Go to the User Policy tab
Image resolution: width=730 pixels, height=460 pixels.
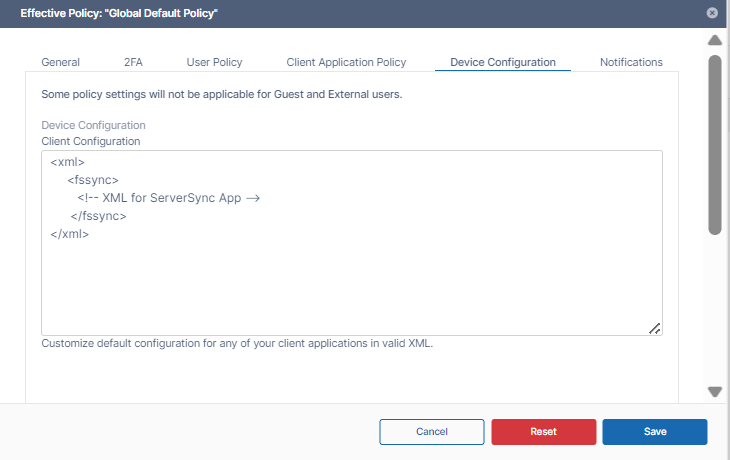pyautogui.click(x=214, y=62)
